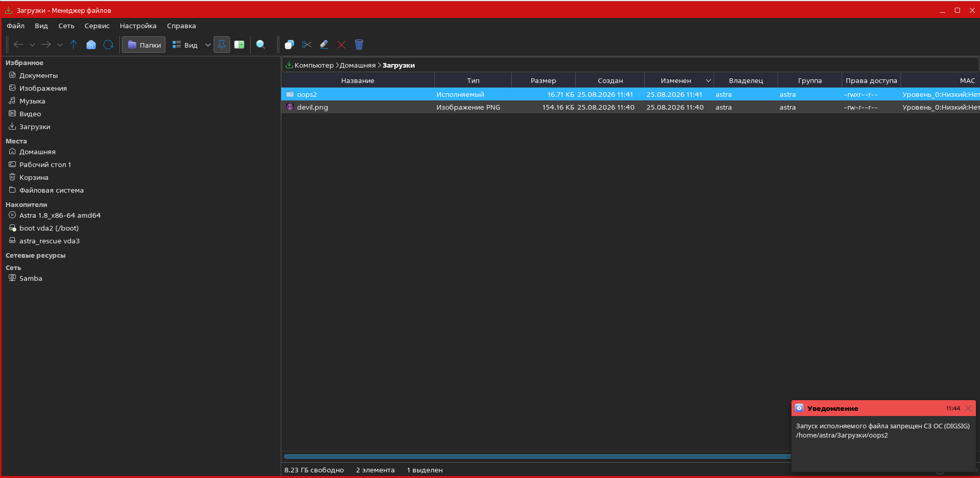The height and width of the screenshot is (478, 980).
Task: Toggle the split view panel icon
Action: tap(239, 45)
